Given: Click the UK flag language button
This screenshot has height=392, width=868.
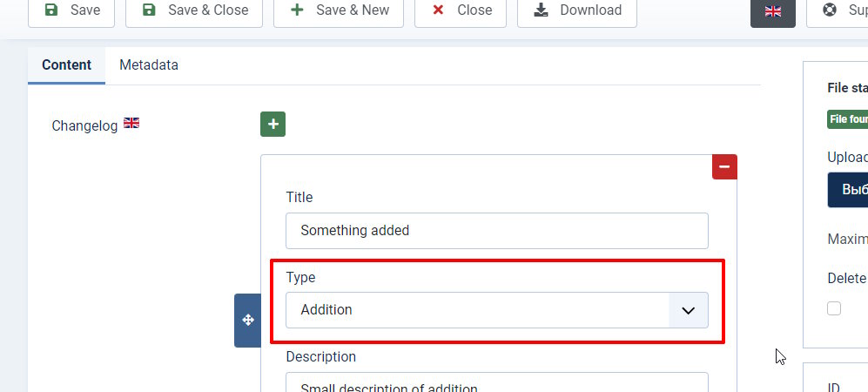Looking at the screenshot, I should tap(772, 11).
